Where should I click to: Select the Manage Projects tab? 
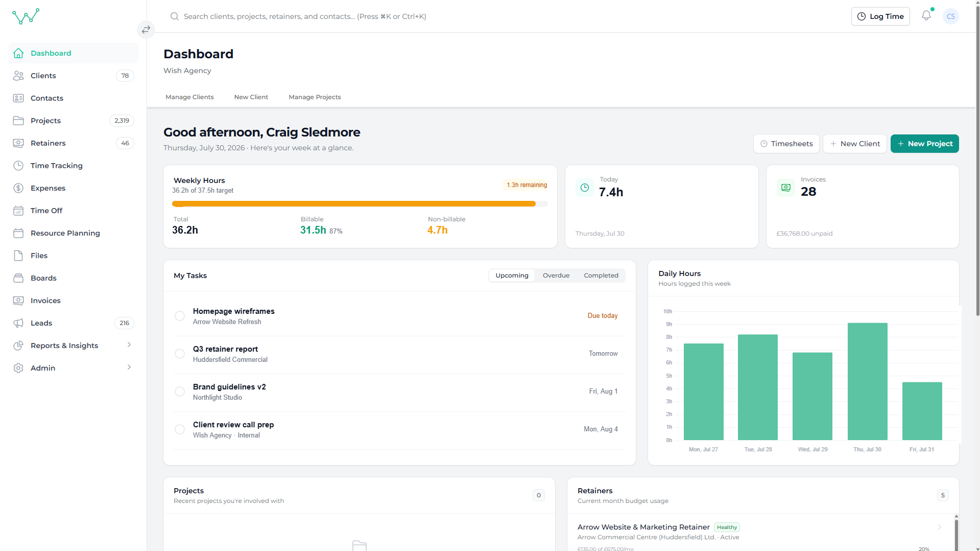point(315,97)
